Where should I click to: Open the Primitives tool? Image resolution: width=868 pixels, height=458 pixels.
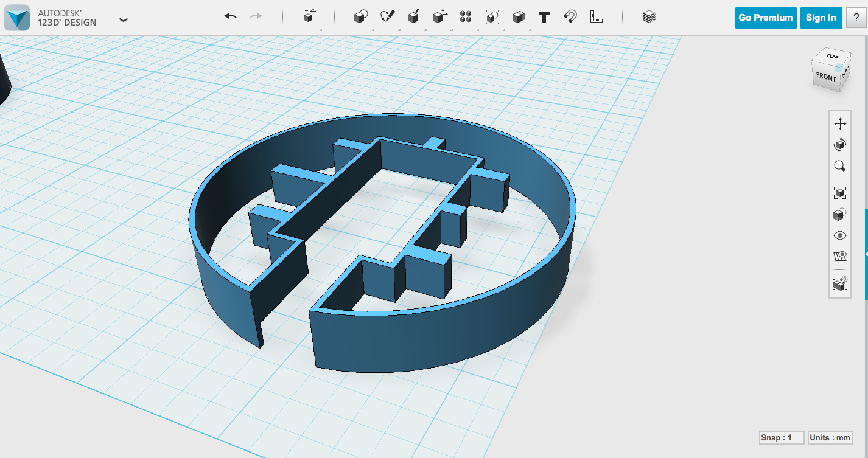click(360, 17)
